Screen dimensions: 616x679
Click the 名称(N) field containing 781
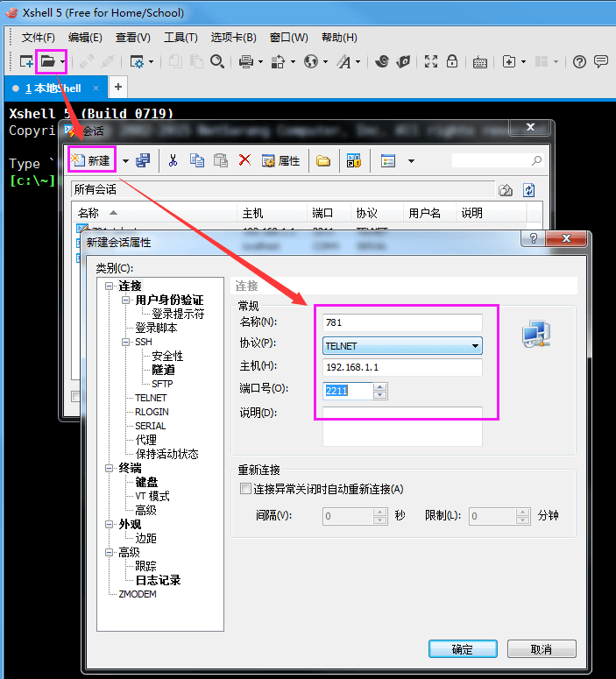click(402, 322)
